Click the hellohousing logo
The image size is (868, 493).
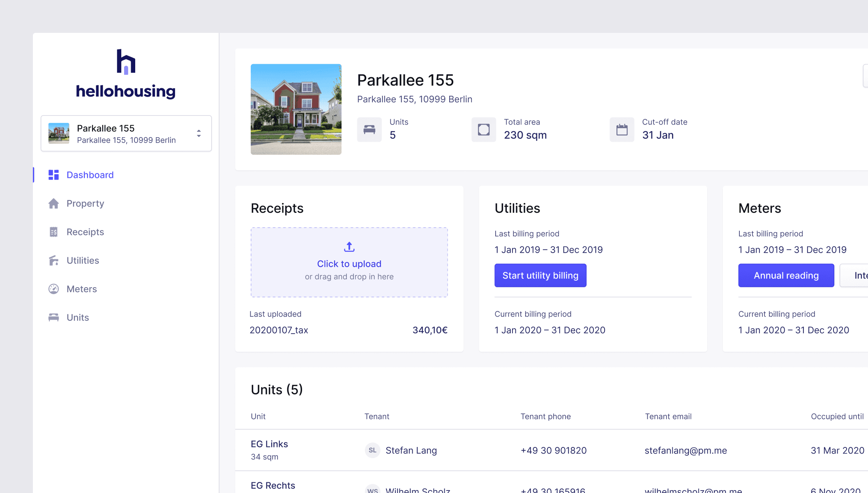point(126,74)
